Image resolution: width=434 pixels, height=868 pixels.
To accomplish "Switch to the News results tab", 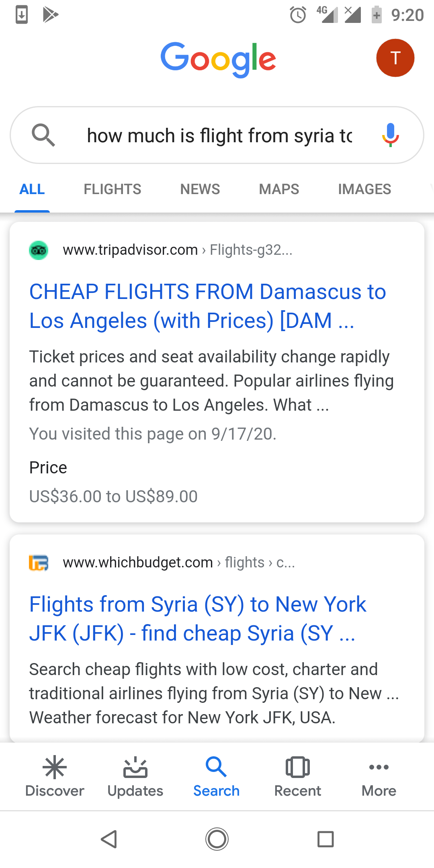I will pyautogui.click(x=200, y=189).
